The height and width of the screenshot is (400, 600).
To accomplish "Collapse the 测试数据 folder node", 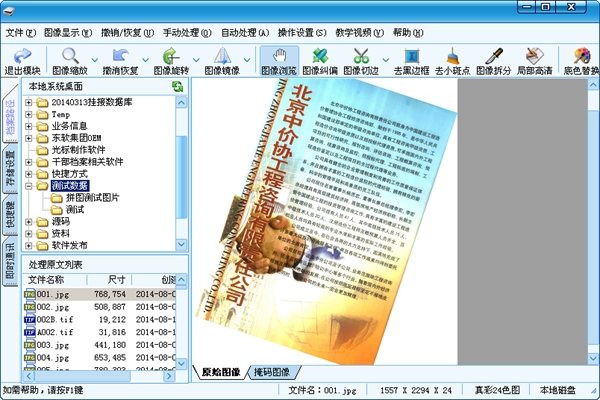I will (x=29, y=186).
